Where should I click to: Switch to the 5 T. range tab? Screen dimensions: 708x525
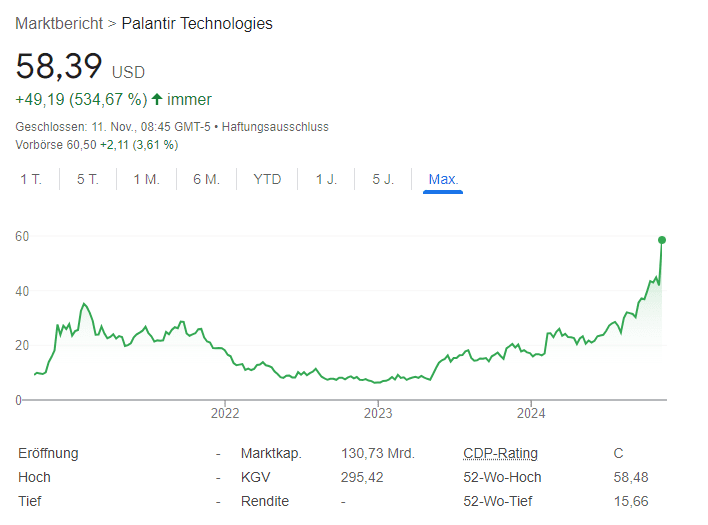(x=88, y=179)
